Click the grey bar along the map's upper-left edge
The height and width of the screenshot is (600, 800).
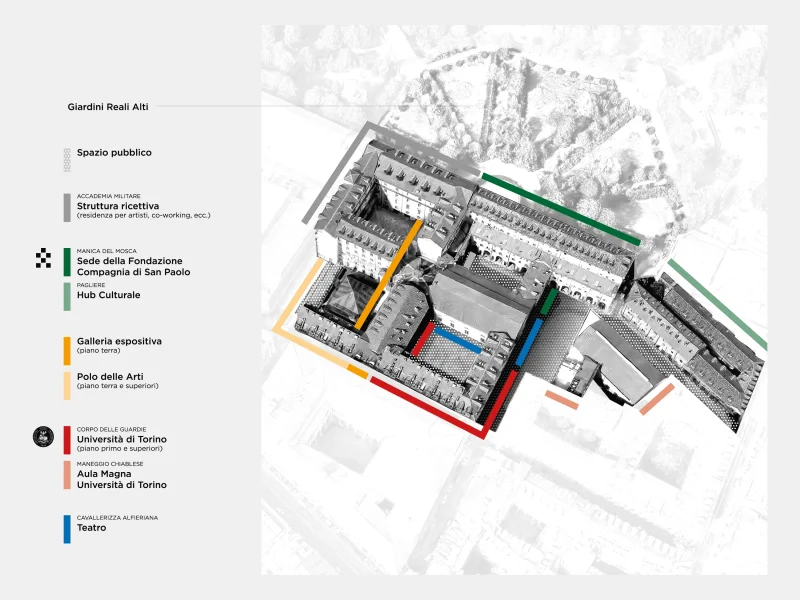[x=340, y=170]
